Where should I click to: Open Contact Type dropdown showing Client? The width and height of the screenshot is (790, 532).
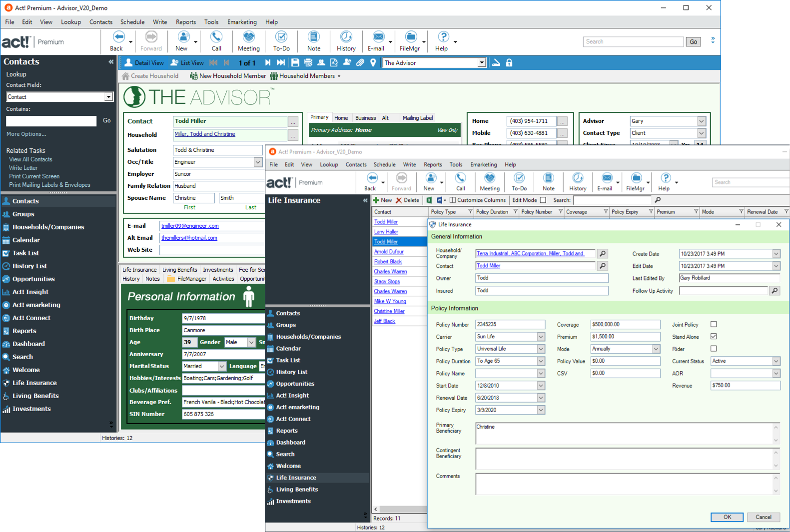702,133
